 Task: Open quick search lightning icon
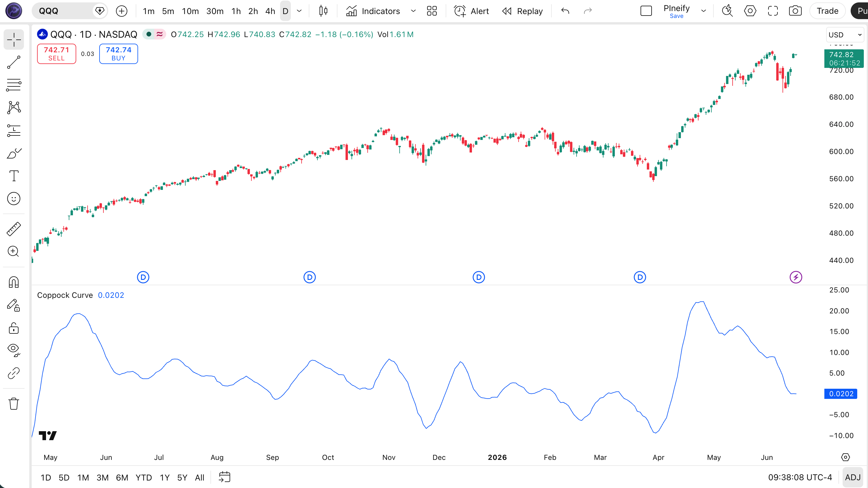728,11
